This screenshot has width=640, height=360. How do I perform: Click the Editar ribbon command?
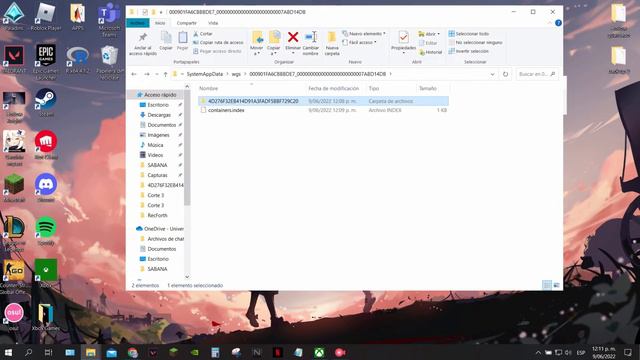pyautogui.click(x=428, y=43)
